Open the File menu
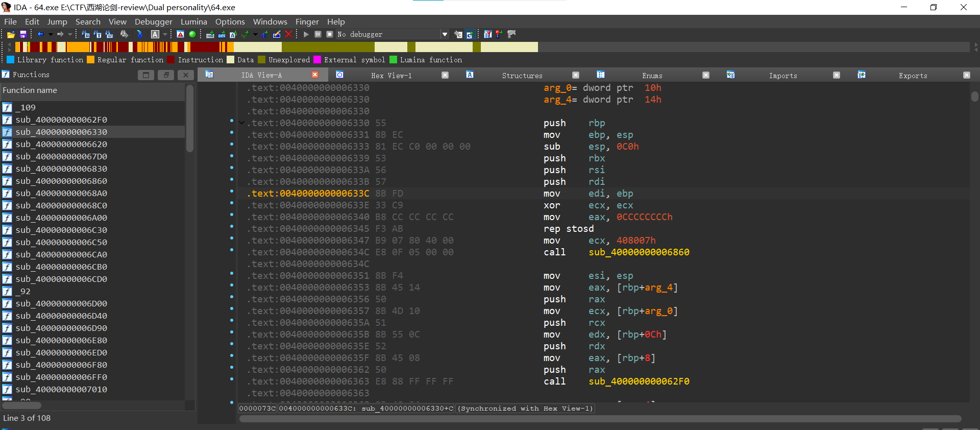980x430 pixels. point(10,21)
